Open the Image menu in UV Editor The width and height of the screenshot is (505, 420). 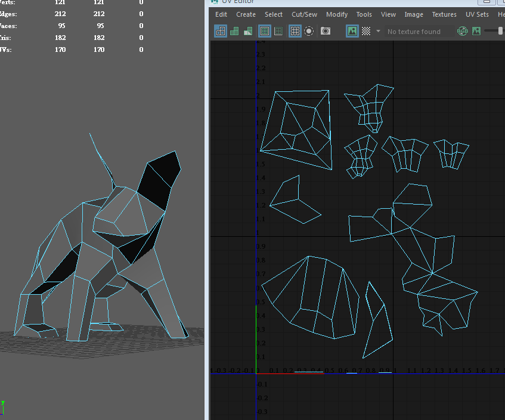click(414, 14)
